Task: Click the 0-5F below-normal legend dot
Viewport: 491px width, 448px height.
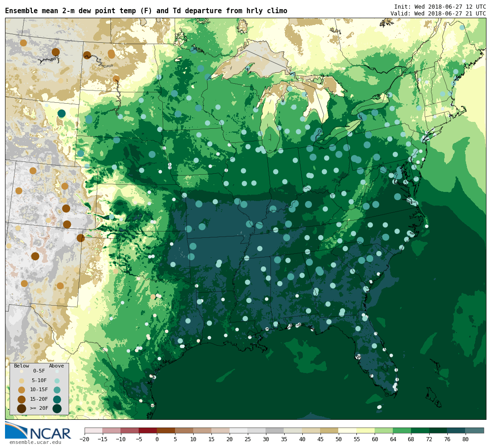Action: [22, 371]
